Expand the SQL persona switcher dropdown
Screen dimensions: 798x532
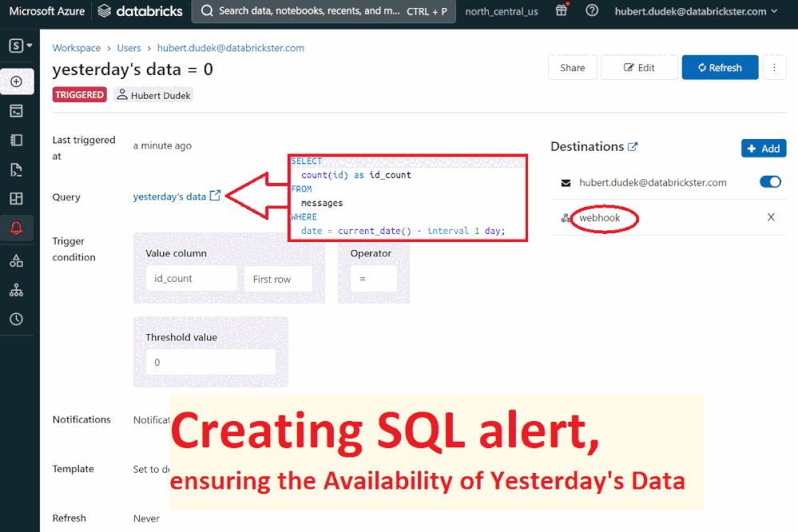(x=21, y=46)
